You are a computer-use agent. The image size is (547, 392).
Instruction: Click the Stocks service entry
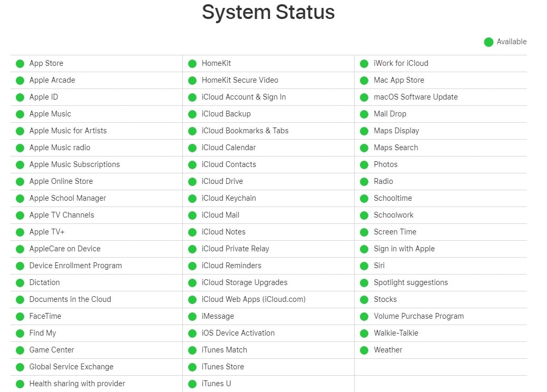tap(385, 299)
